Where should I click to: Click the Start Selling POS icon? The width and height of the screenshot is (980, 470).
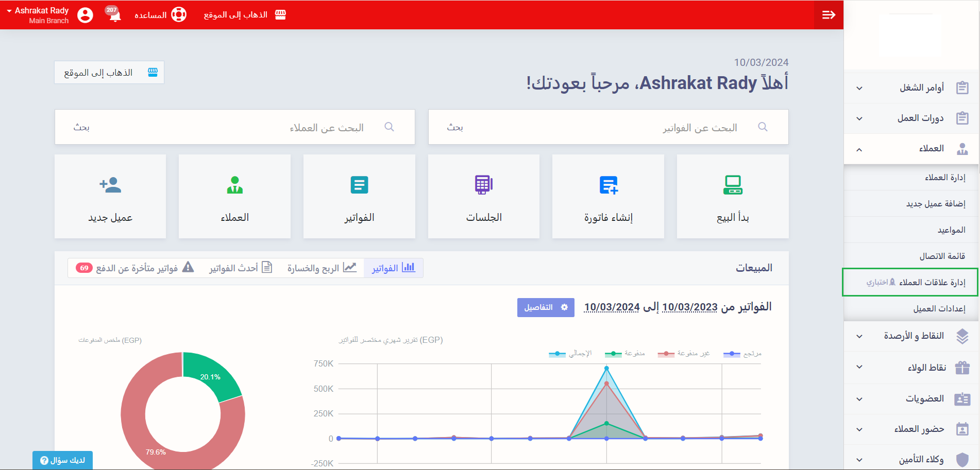[732, 185]
